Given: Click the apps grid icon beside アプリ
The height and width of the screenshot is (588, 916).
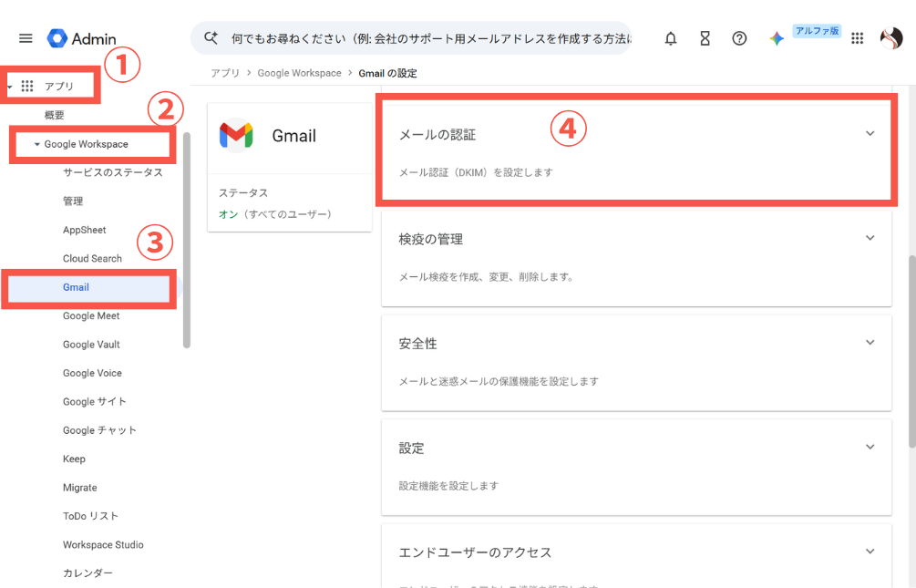Looking at the screenshot, I should coord(26,87).
